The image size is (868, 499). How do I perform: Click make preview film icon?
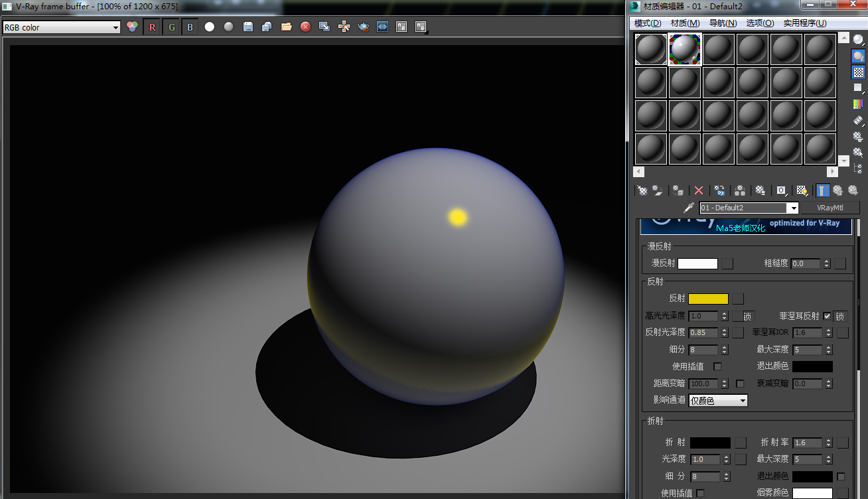858,120
